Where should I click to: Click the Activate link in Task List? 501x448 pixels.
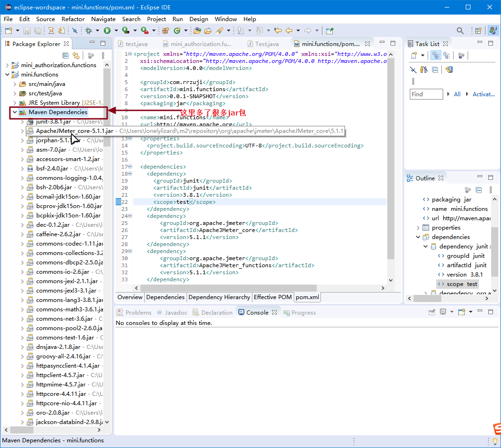point(484,94)
